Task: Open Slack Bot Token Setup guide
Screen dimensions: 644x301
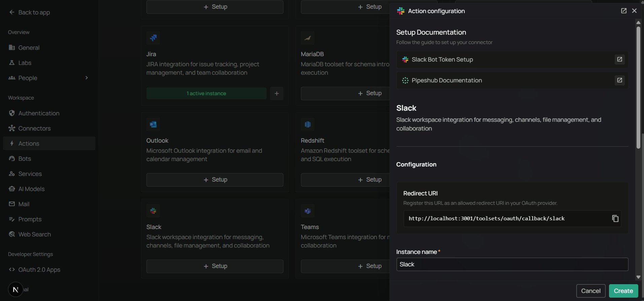Action: pos(512,60)
